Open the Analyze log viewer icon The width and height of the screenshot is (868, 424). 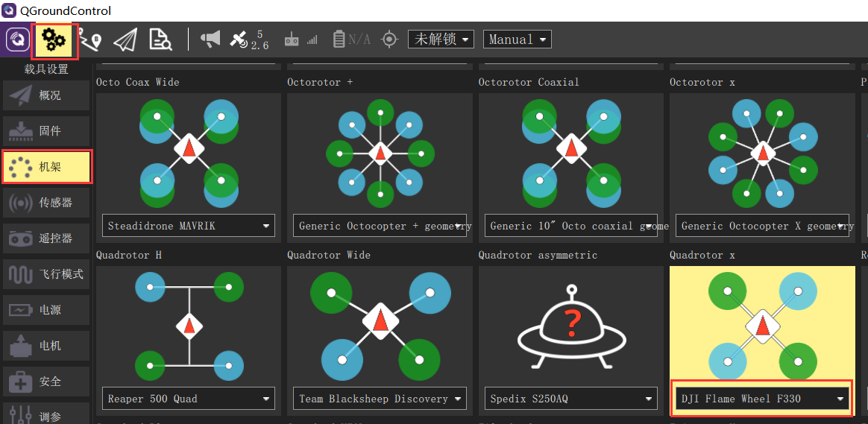click(x=160, y=39)
